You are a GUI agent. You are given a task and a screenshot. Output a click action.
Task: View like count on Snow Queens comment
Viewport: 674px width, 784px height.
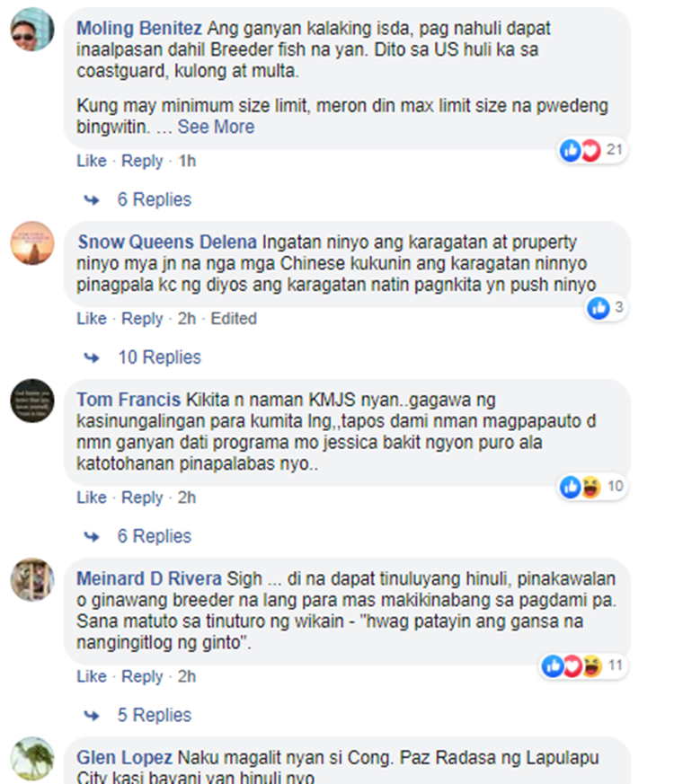[606, 307]
